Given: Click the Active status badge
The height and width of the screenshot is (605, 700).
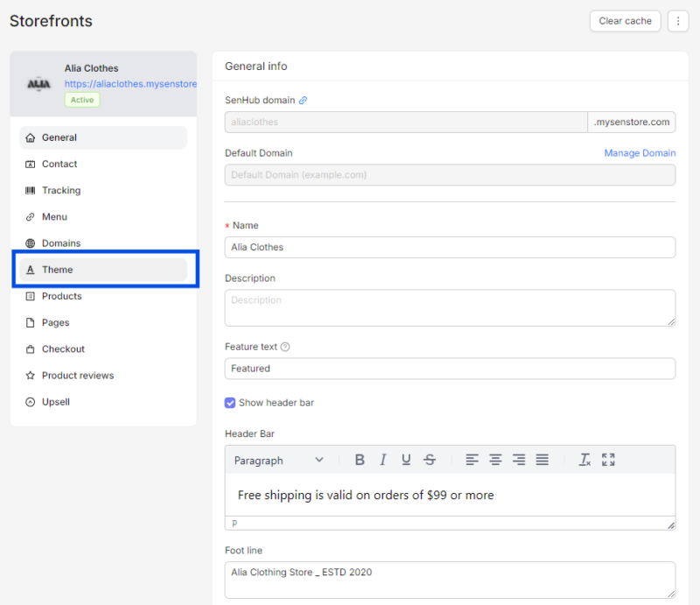Looking at the screenshot, I should (82, 100).
